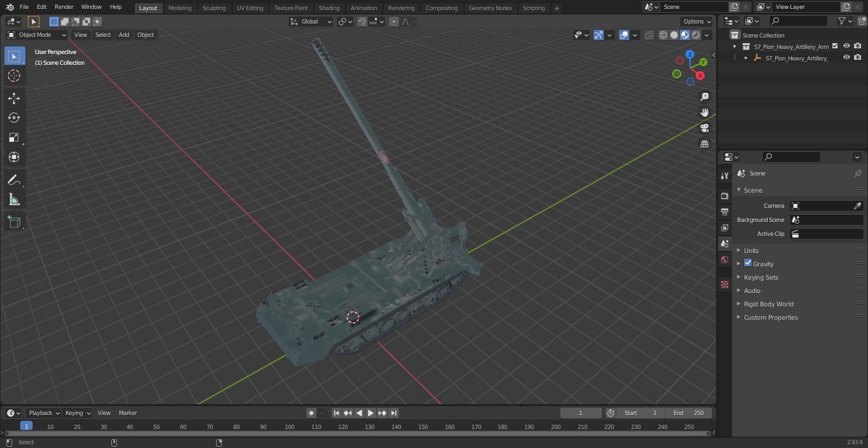
Task: Open the World properties tab
Action: click(x=724, y=259)
